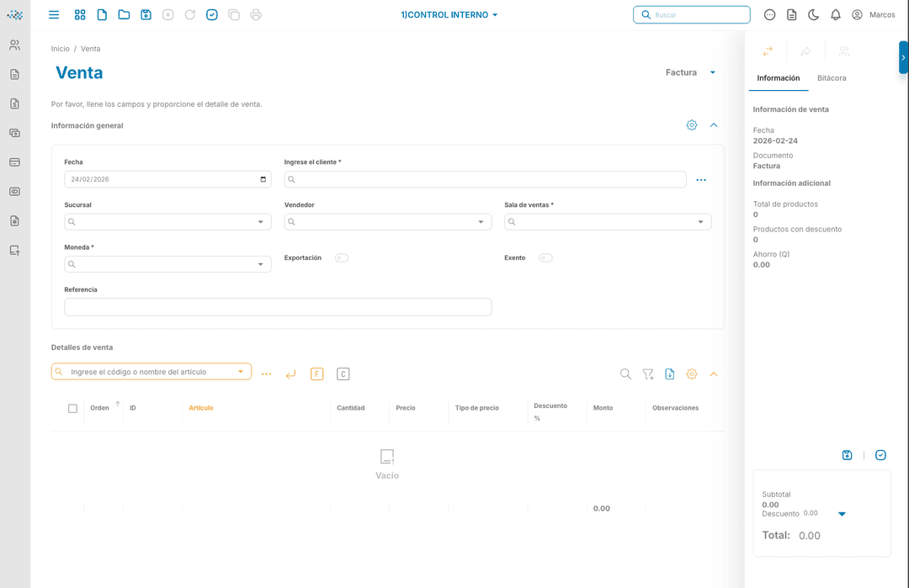Click the F button in sale details
This screenshot has width=909, height=588.
pos(316,374)
